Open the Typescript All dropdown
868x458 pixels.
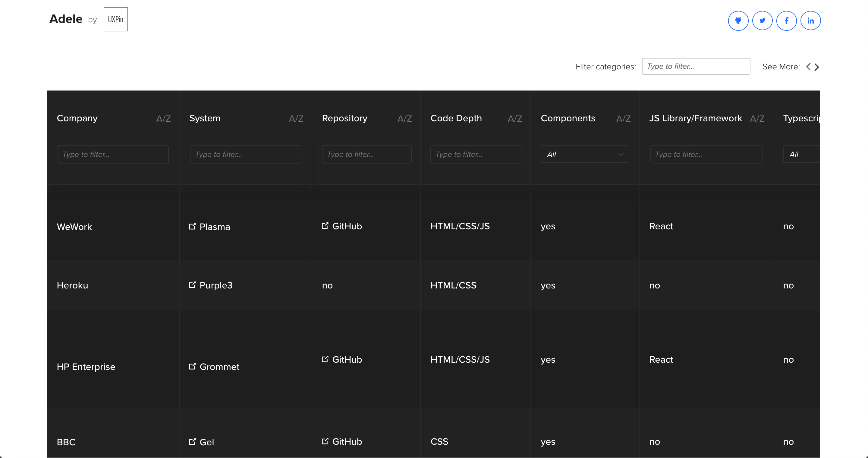click(x=801, y=154)
